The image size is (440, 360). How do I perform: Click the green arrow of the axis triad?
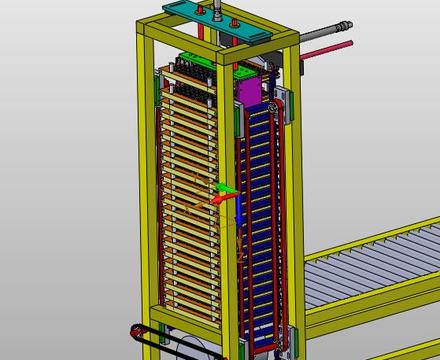[225, 187]
